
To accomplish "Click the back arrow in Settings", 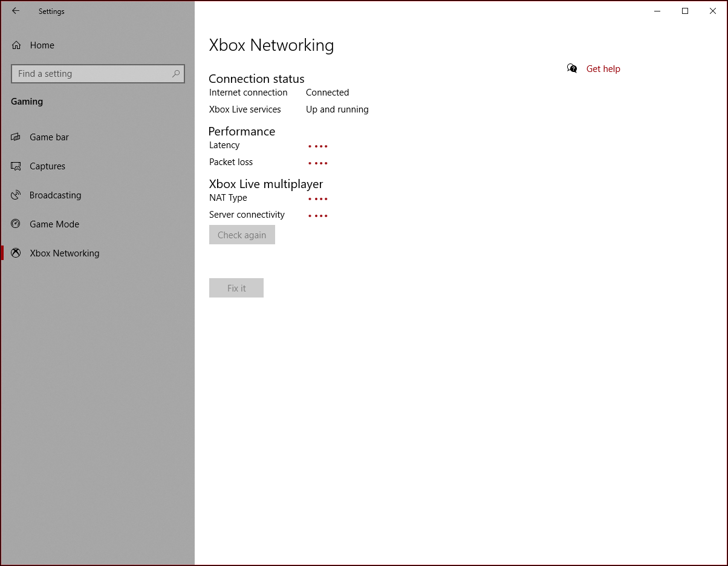I will click(x=16, y=11).
